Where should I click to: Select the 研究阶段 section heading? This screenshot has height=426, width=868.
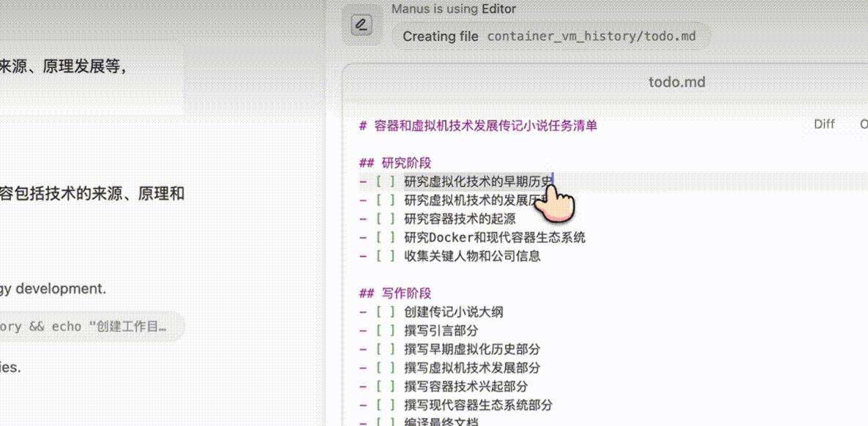(400, 162)
